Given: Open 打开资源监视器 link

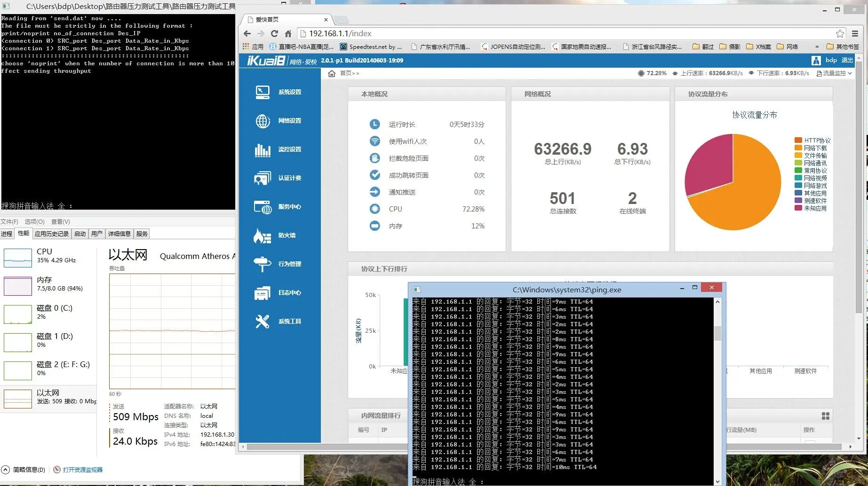Looking at the screenshot, I should 78,470.
